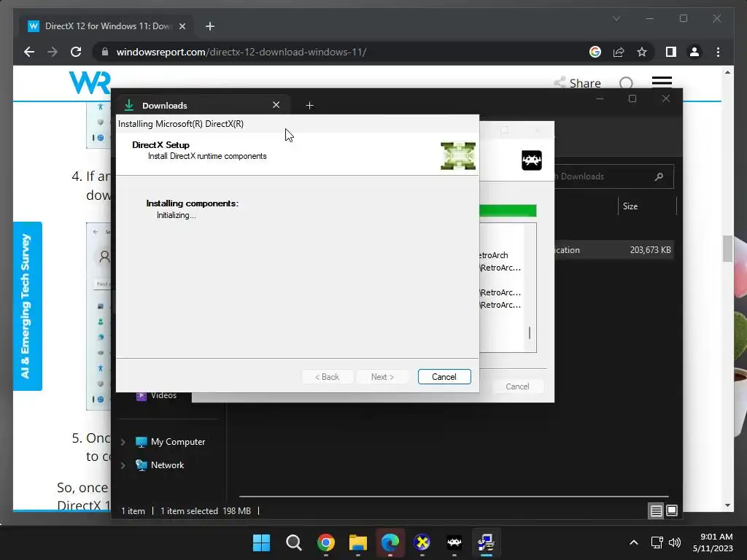This screenshot has width=747, height=560.
Task: Switch File Explorer to details view
Action: click(656, 511)
